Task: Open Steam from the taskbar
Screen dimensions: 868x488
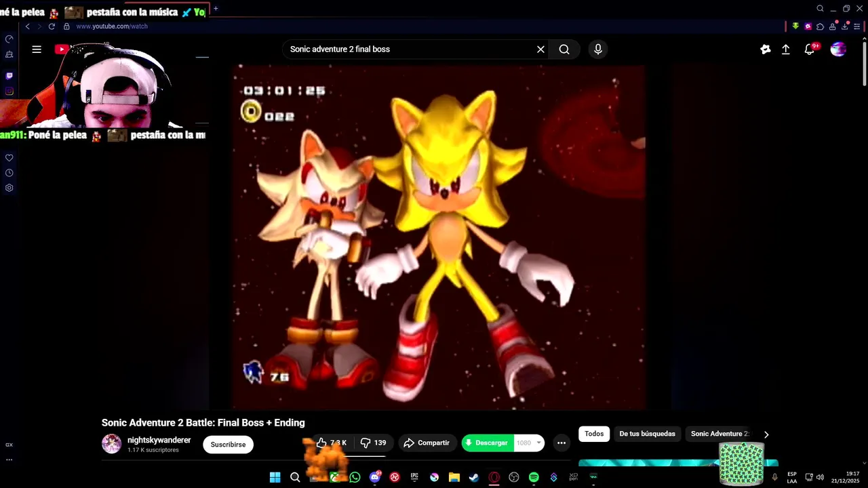Action: point(474,477)
